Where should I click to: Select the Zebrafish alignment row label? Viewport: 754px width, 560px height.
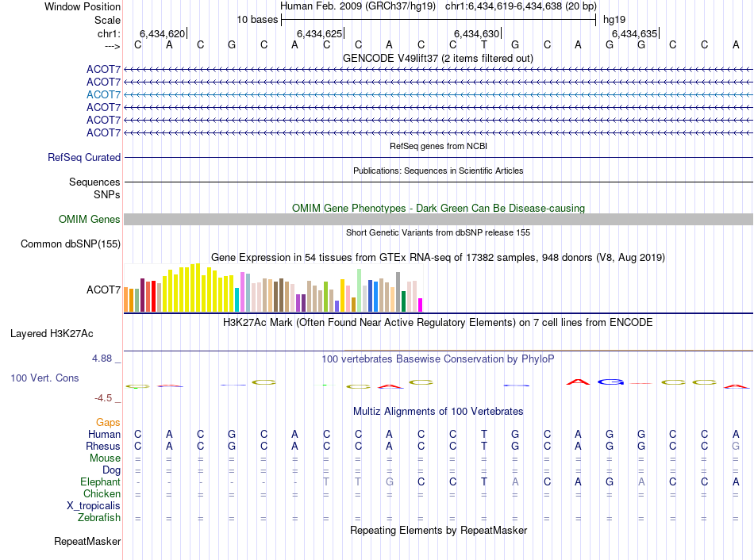tap(99, 518)
